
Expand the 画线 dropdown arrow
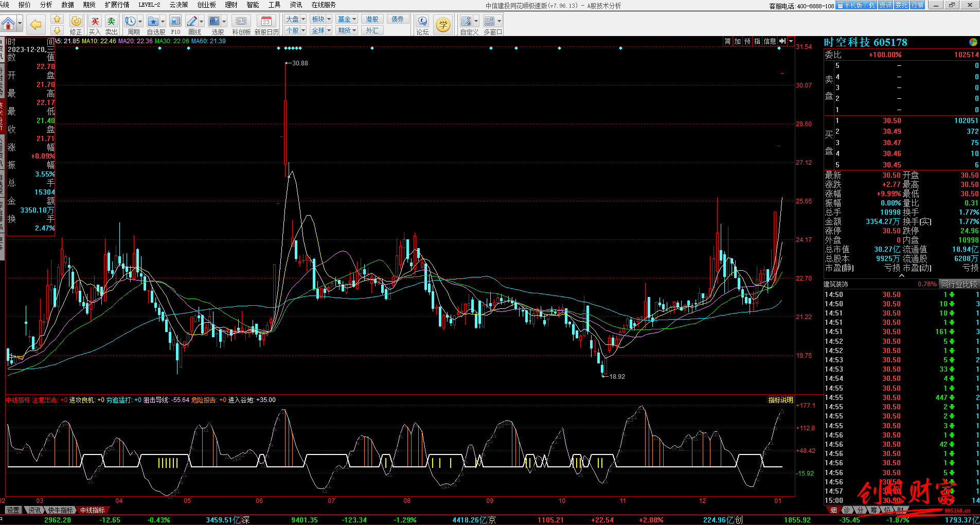pyautogui.click(x=201, y=21)
